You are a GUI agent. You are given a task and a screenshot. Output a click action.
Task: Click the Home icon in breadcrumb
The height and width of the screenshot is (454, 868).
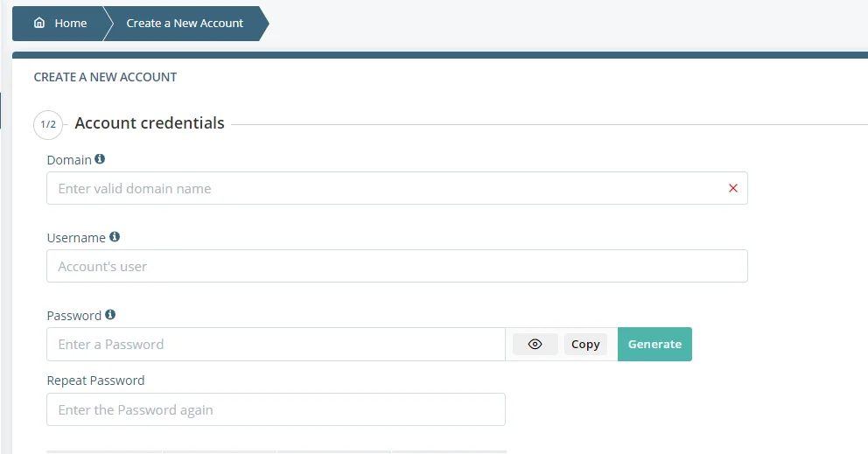click(x=39, y=23)
